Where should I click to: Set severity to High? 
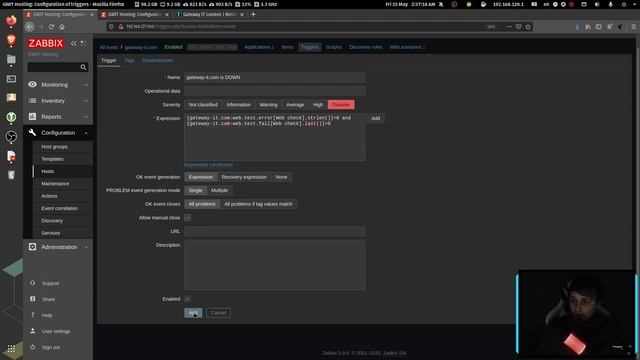tap(318, 105)
